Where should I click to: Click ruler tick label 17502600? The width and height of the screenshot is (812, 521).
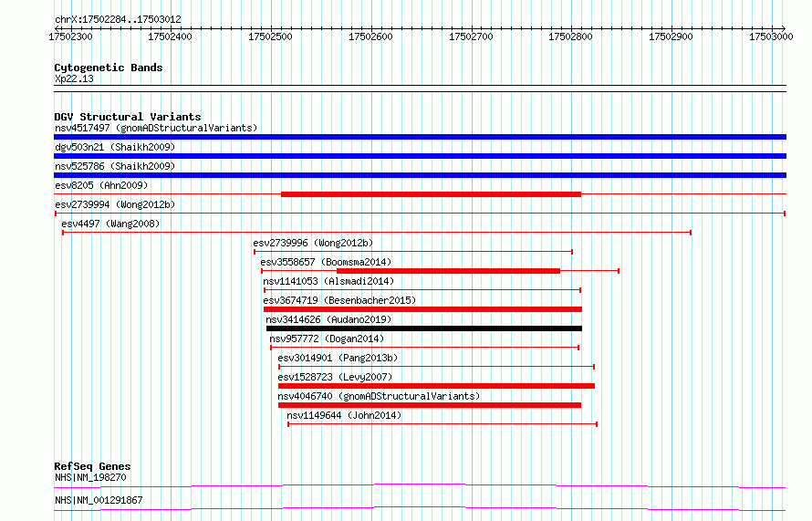point(370,36)
